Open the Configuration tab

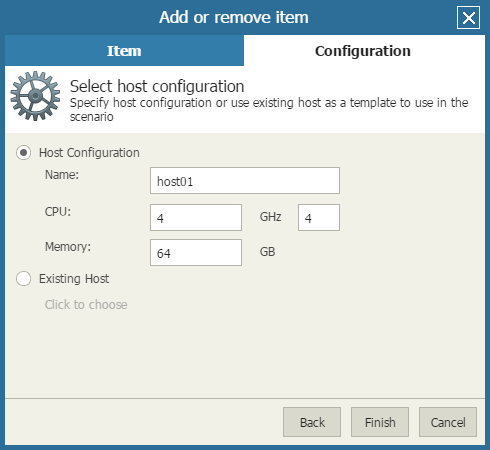tap(364, 51)
